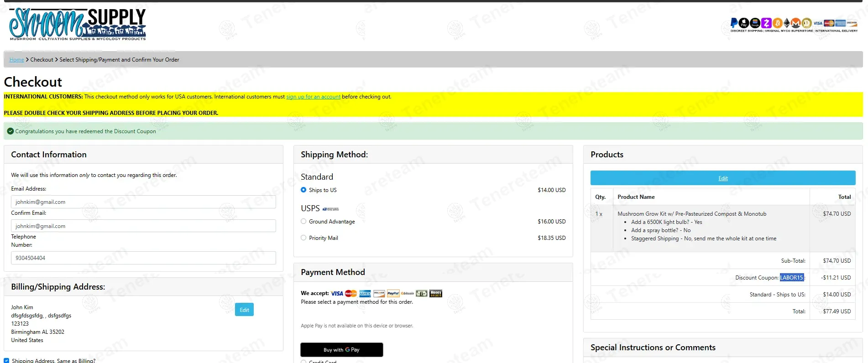Click the -$11.21 USD discount amount
The image size is (868, 363).
tap(836, 277)
